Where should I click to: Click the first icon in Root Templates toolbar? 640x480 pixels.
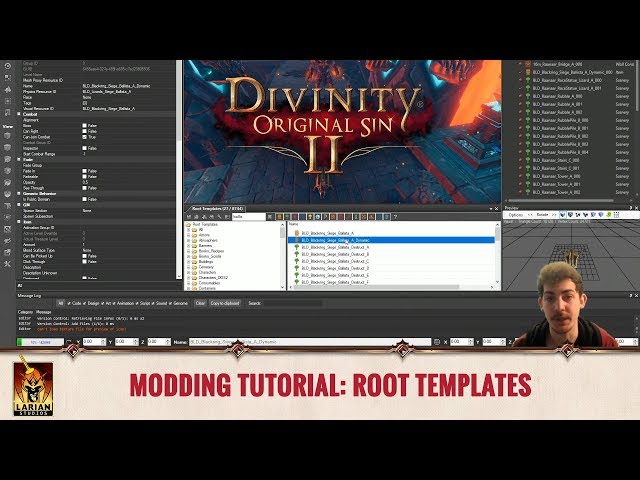(189, 217)
